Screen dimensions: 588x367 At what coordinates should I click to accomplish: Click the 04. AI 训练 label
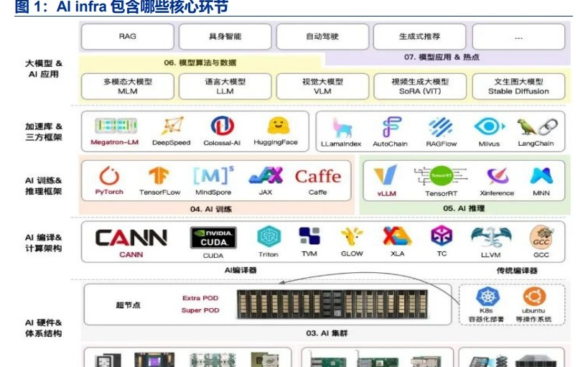point(211,209)
